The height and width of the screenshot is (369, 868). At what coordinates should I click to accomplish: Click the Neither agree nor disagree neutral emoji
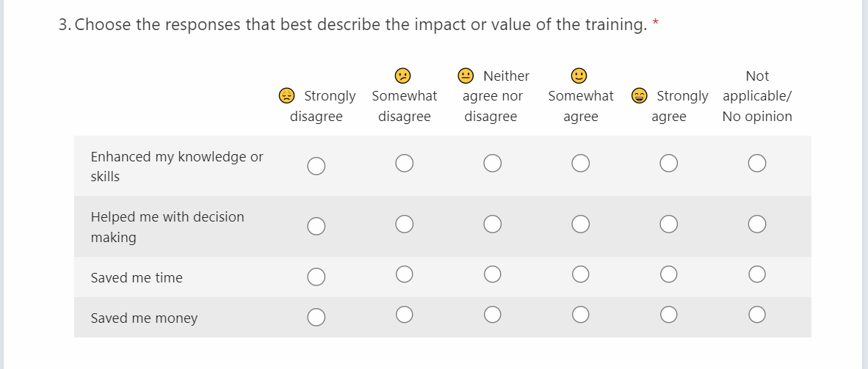point(466,76)
